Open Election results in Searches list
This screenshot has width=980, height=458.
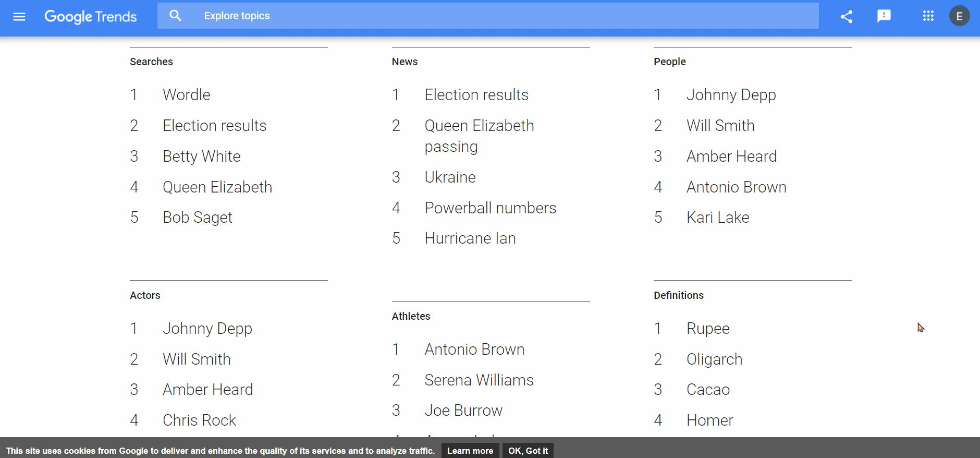pos(215,126)
